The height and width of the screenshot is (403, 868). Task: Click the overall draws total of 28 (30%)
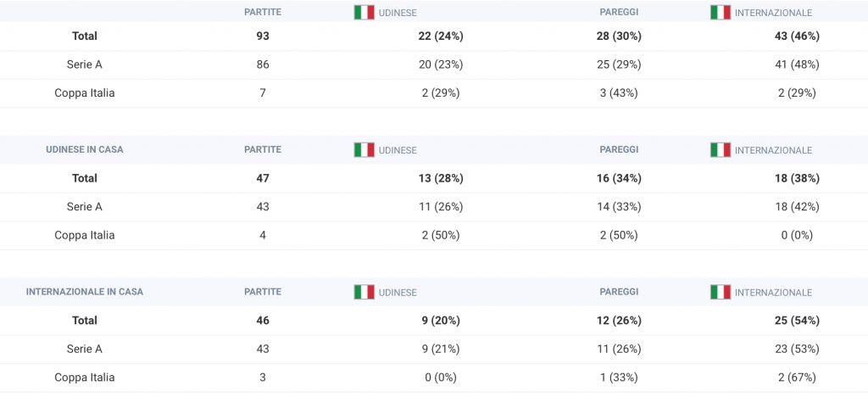[620, 36]
